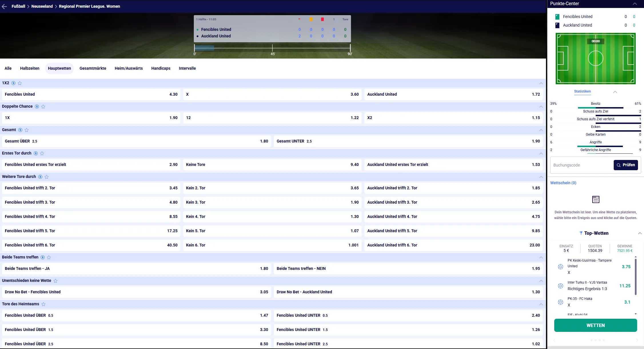
Task: Click the soccer ball icon for PK-35 - FC Haka
Action: (x=561, y=302)
